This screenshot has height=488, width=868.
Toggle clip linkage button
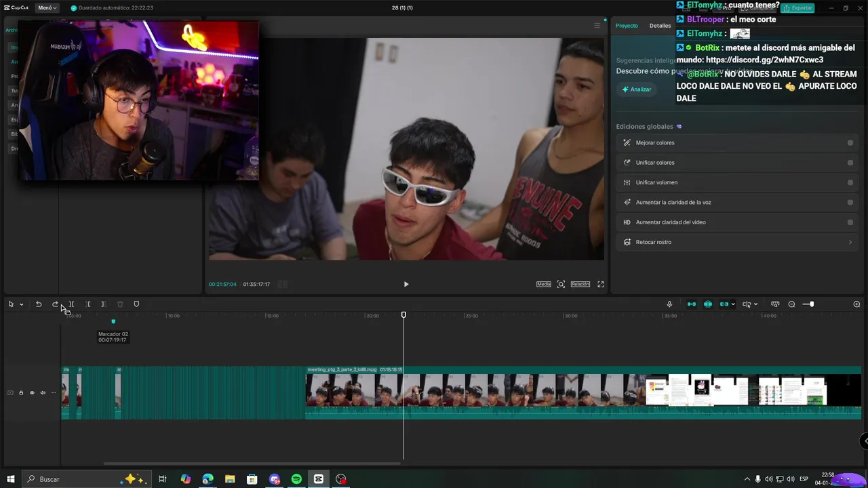pos(724,304)
